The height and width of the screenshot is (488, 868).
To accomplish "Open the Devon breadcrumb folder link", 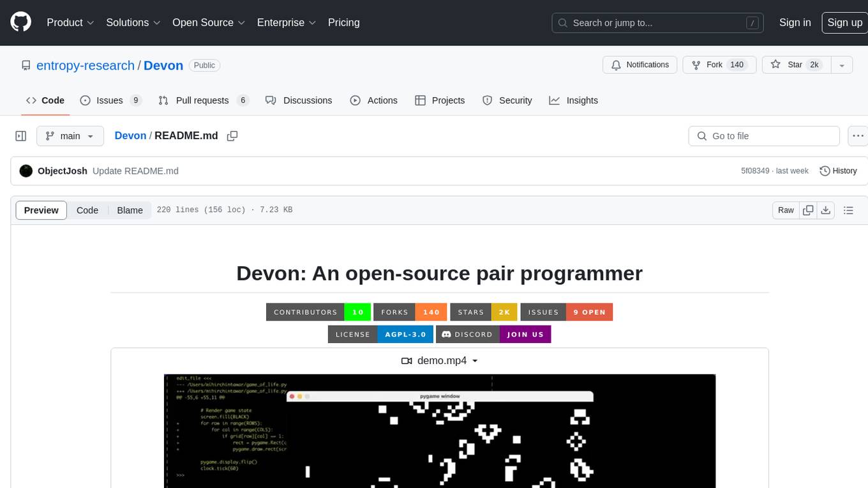I will 130,135.
